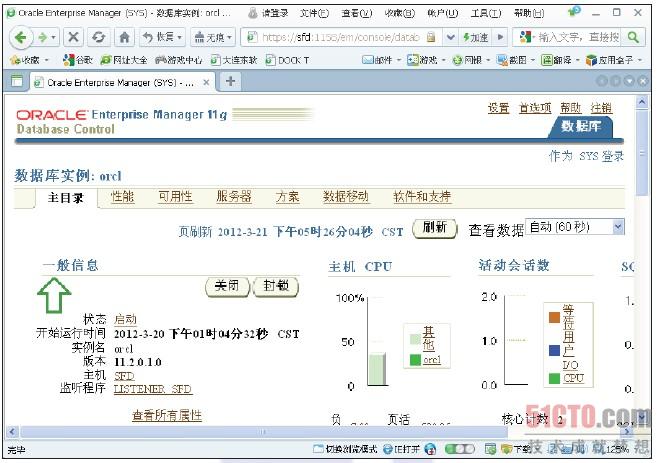Open the browser home page icon
Image resolution: width=659 pixels, height=463 pixels.
[124, 37]
